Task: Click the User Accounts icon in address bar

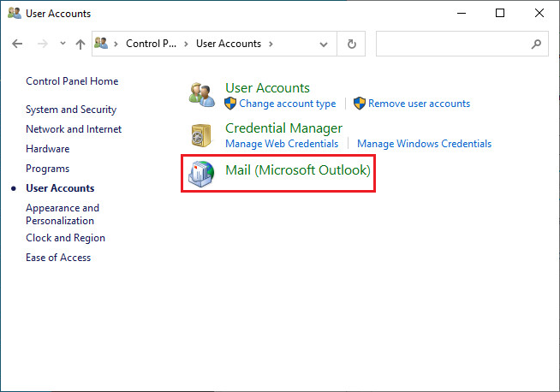Action: pos(101,43)
